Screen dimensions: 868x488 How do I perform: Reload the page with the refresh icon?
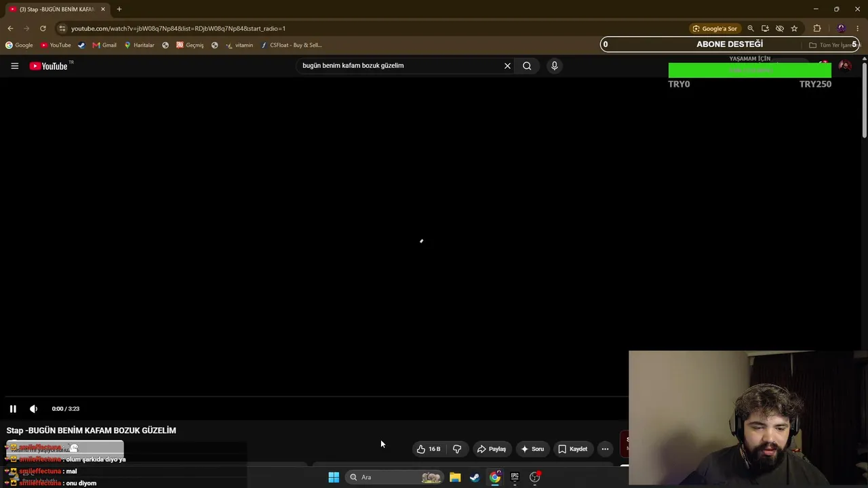(x=43, y=28)
